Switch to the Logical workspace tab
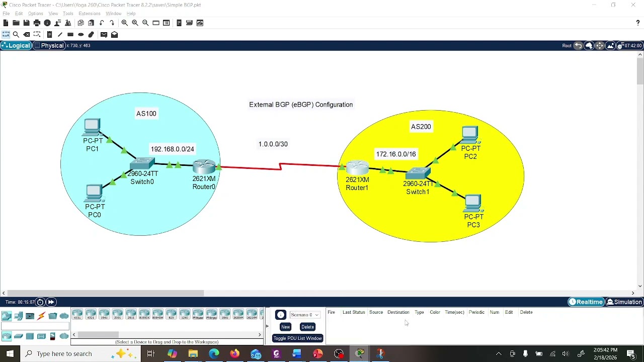Image resolution: width=644 pixels, height=362 pixels. point(16,46)
